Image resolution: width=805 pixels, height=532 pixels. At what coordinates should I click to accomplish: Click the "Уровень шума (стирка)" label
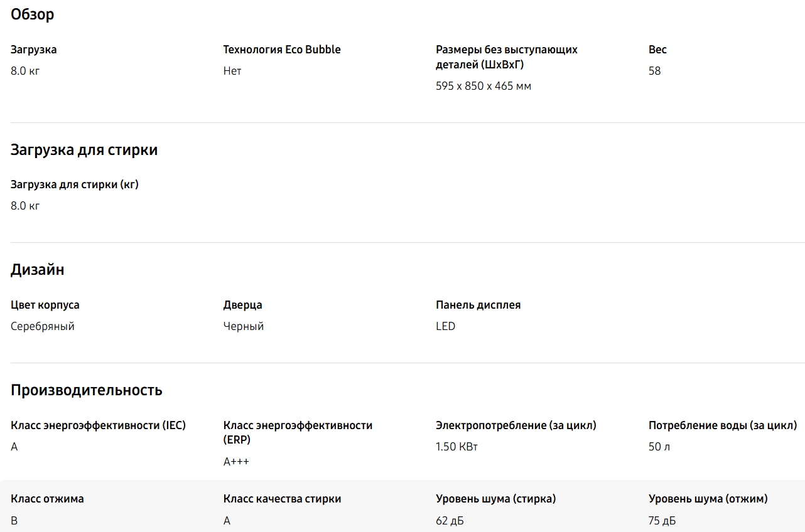(496, 499)
